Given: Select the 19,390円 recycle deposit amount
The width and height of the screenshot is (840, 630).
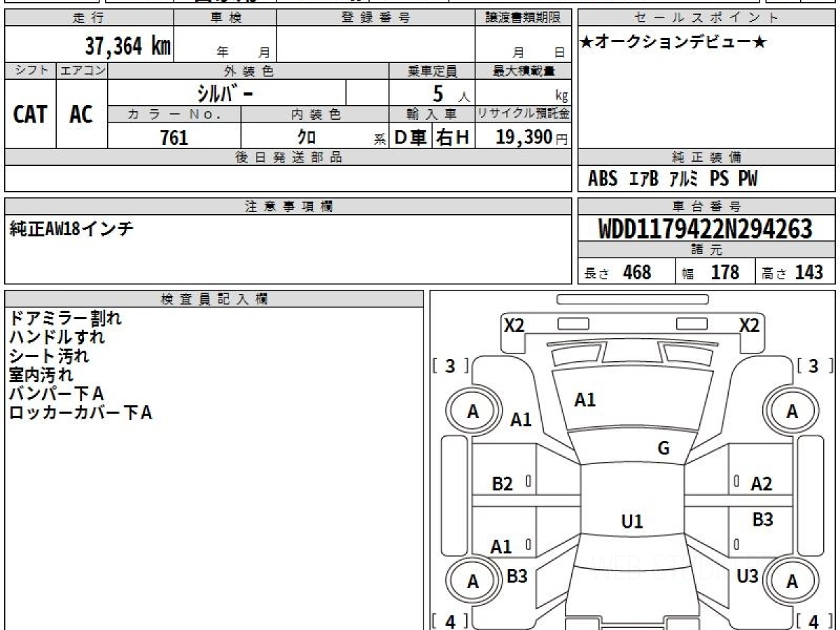Looking at the screenshot, I should (532, 137).
